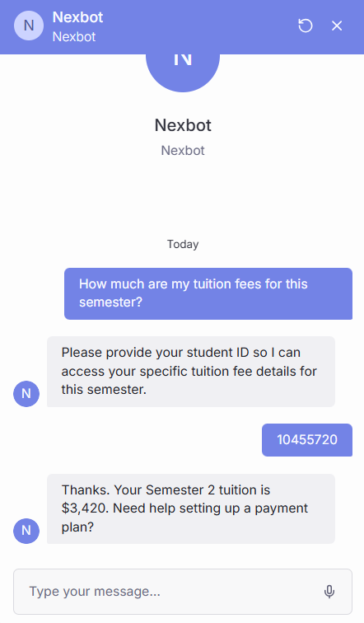Viewport: 364px width, 623px height.
Task: Click the grey Nexbot subtitle under the heading
Action: (x=183, y=151)
